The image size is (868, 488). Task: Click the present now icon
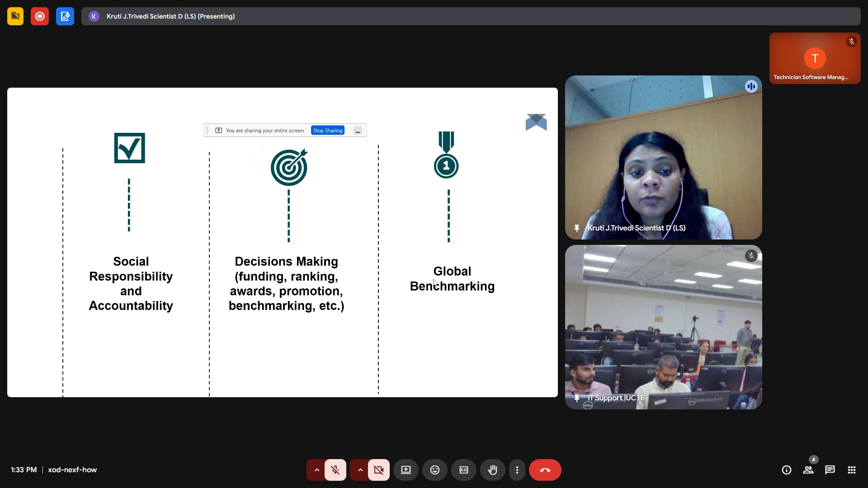tap(406, 470)
